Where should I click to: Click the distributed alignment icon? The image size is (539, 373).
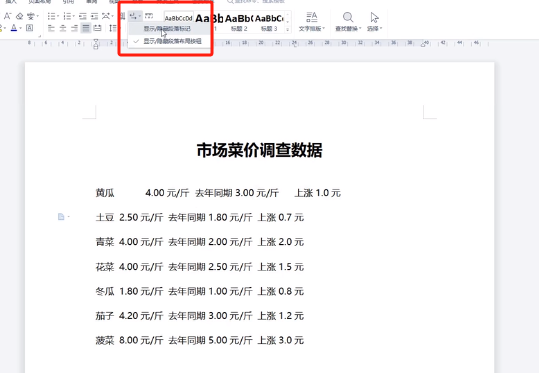tap(98, 28)
